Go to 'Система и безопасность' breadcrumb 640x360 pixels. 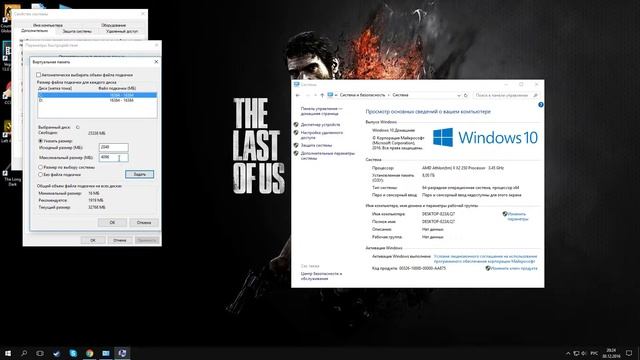(x=362, y=95)
